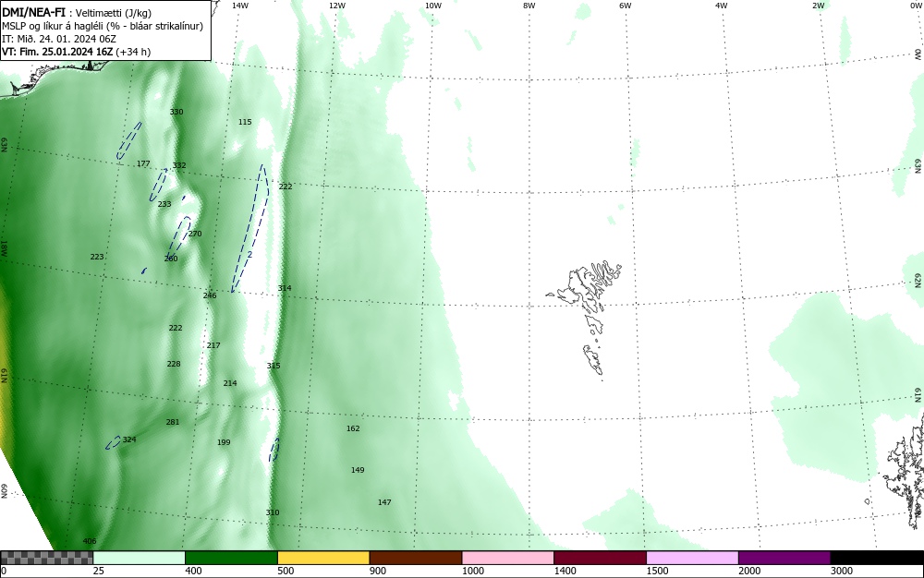Click the legend tick label '1500'
This screenshot has width=924, height=578.
[657, 571]
